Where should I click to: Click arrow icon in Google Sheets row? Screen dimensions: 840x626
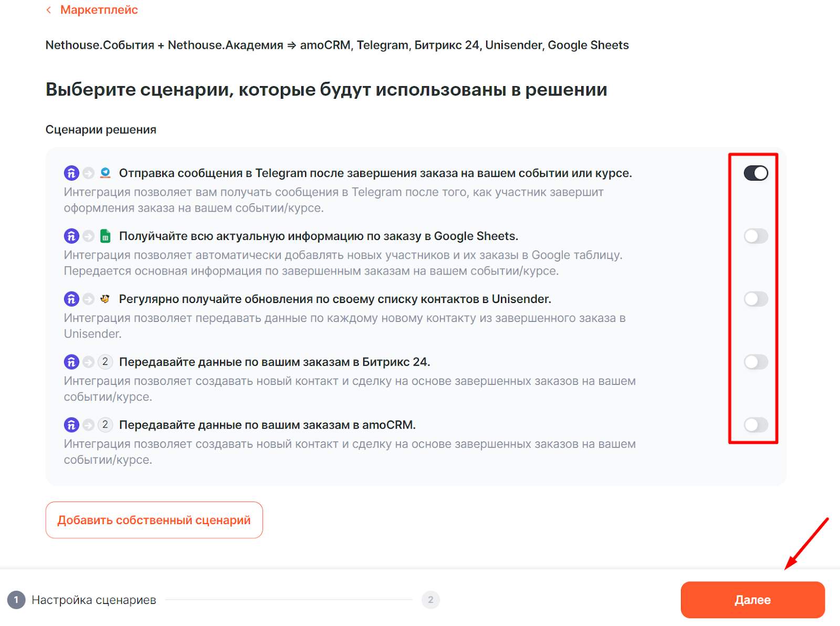tap(88, 236)
